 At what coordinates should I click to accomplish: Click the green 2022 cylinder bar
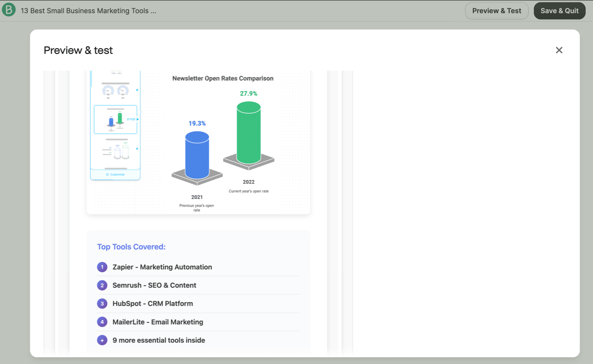249,132
